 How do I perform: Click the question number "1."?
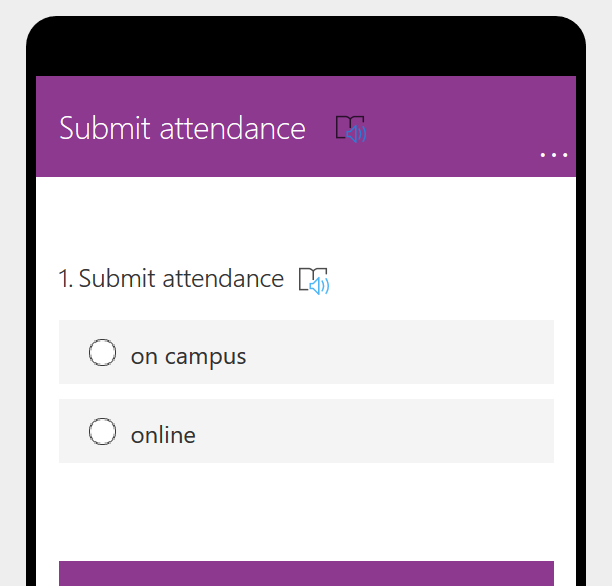click(x=66, y=279)
